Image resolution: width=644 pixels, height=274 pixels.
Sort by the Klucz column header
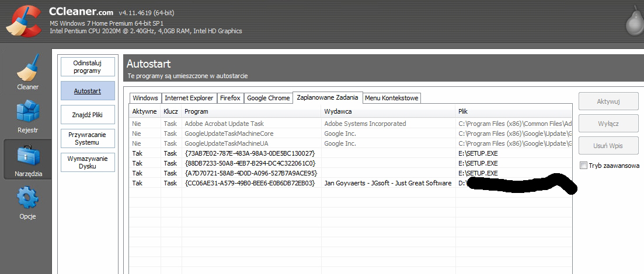171,111
